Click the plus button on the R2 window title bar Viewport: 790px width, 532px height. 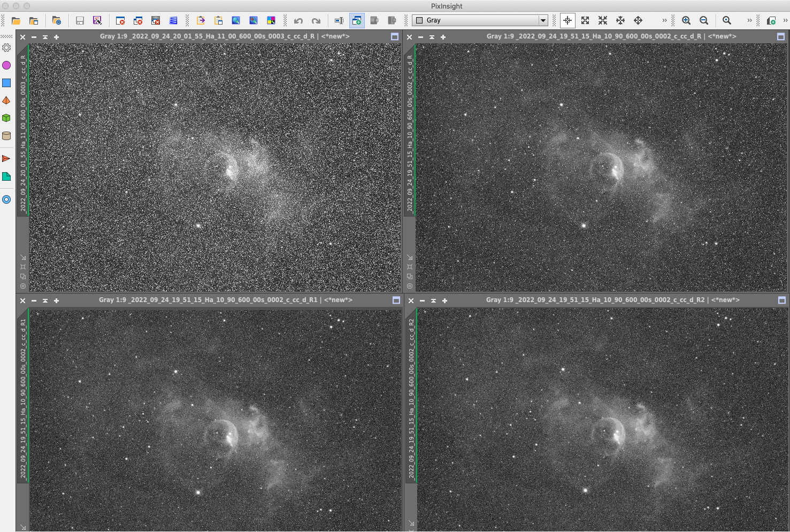(x=444, y=300)
